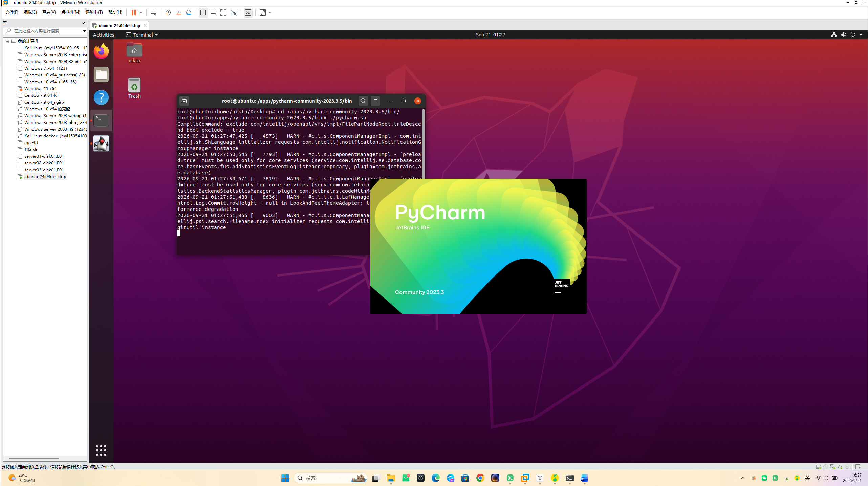Select the Trash desktop icon
Screen dimensions: 868x486
(134, 88)
